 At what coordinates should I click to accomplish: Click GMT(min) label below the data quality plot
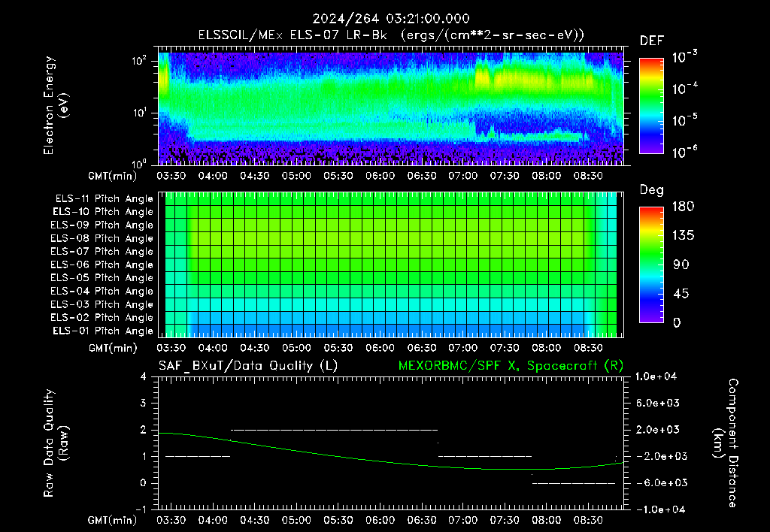point(113,520)
